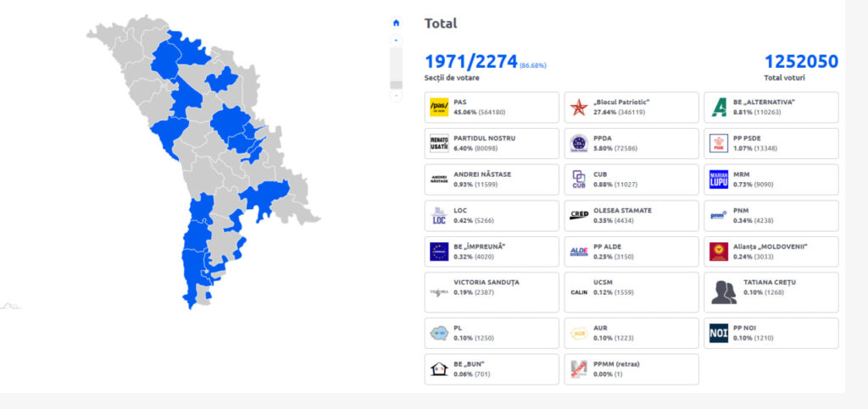Open the PAS 45.06% result card

click(x=492, y=108)
